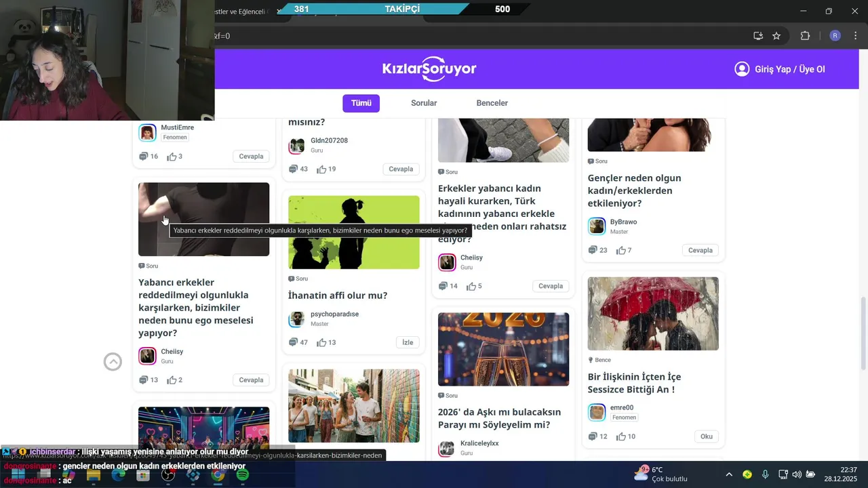Open the 2026 champagne glasses image

(503, 349)
